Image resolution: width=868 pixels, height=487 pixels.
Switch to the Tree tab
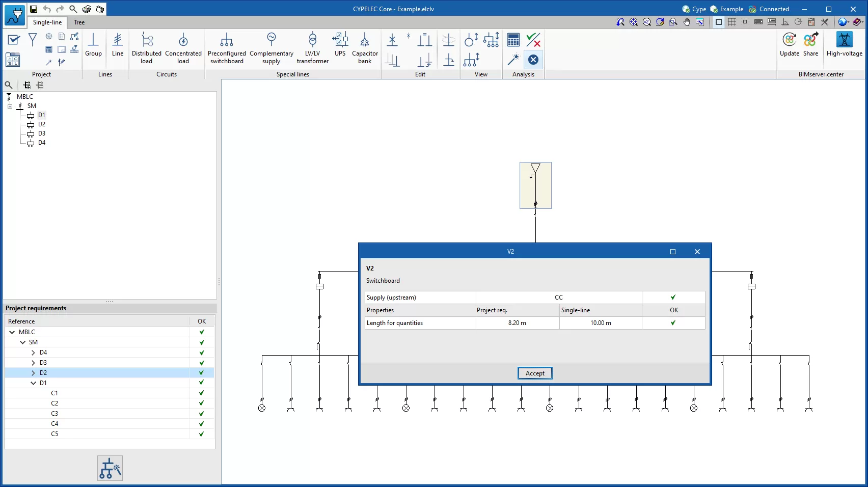[79, 22]
